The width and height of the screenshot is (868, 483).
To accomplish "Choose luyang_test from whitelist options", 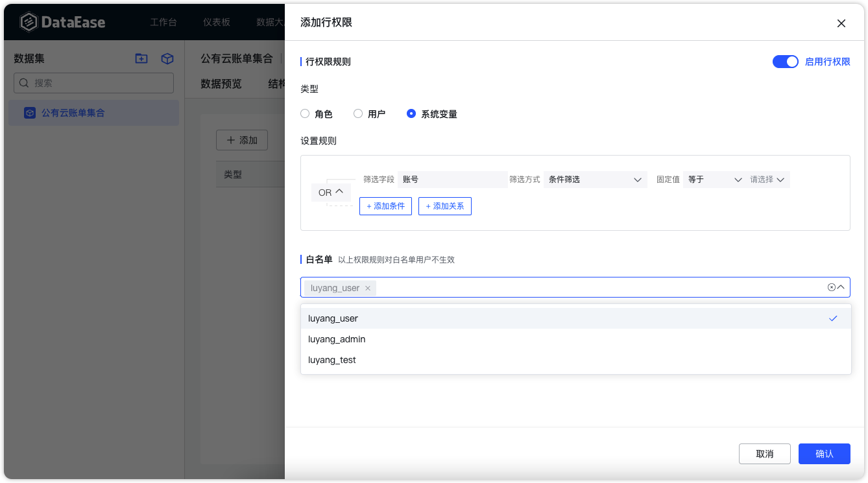I will tap(576, 360).
